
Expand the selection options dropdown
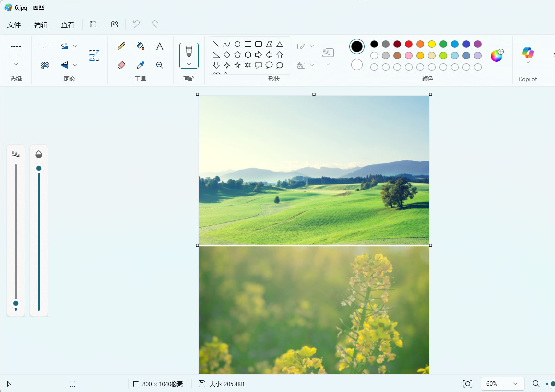(x=15, y=64)
